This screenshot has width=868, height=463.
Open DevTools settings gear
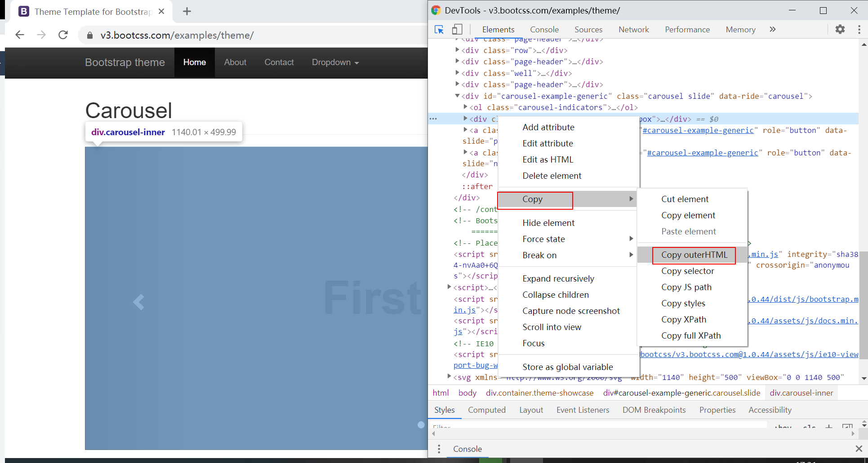coord(840,30)
